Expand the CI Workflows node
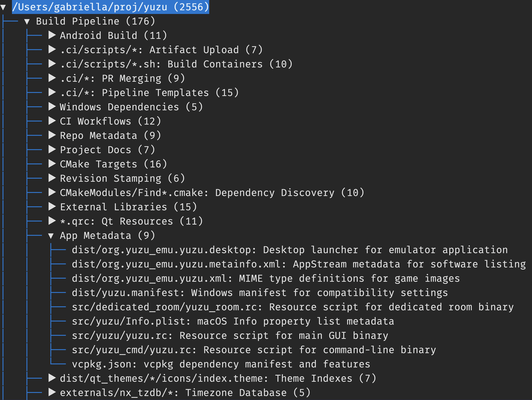This screenshot has width=532, height=400. coord(52,121)
